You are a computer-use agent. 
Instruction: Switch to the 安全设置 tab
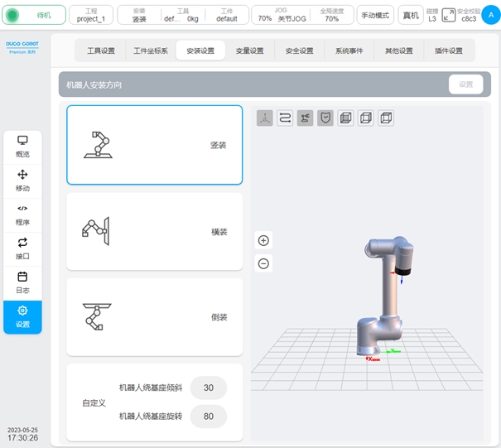click(299, 51)
